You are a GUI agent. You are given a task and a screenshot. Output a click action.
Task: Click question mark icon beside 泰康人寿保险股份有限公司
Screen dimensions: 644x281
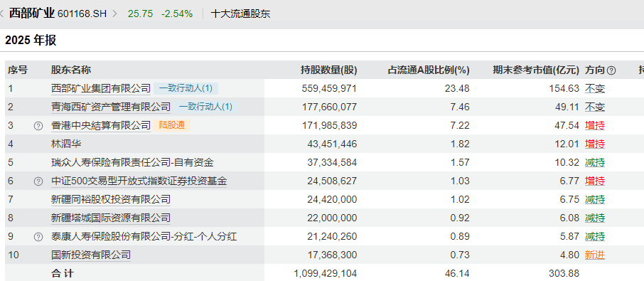click(38, 237)
